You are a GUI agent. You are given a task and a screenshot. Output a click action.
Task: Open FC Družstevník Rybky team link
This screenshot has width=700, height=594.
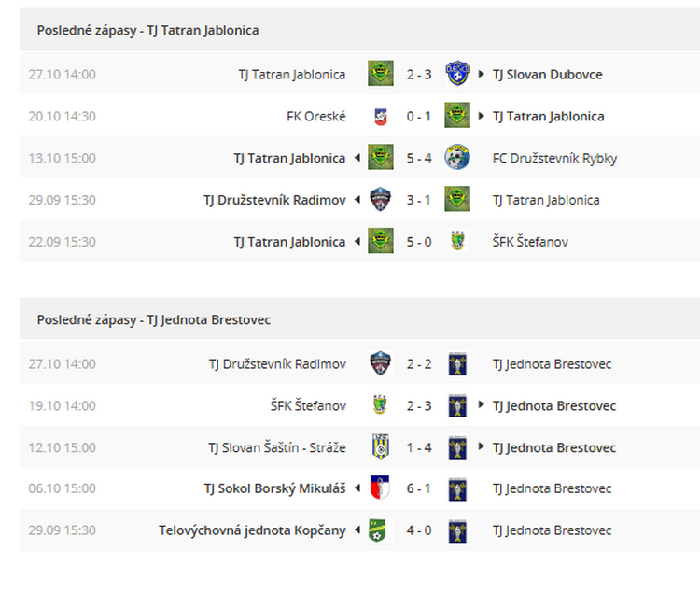tap(554, 158)
